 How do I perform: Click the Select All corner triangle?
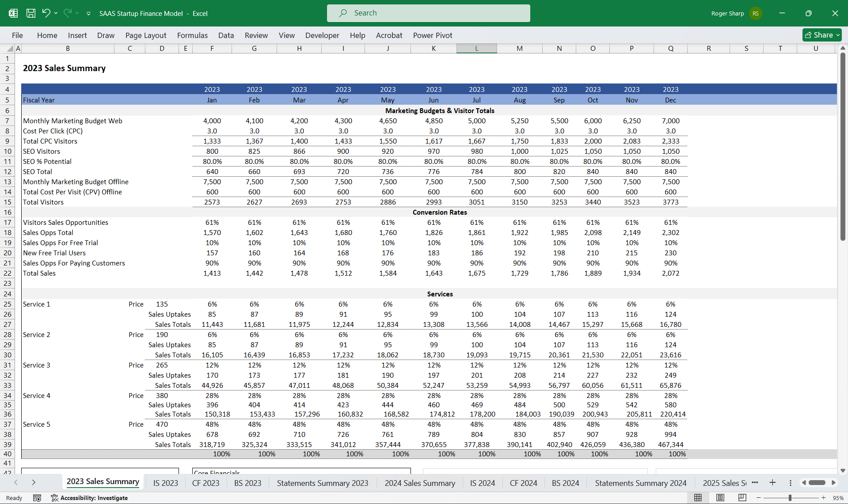tap(11, 49)
